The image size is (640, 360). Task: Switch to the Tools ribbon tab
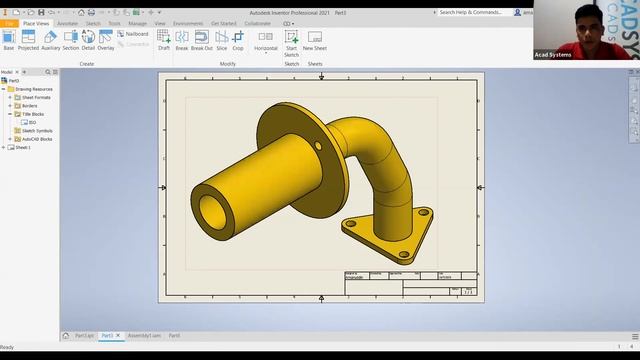(114, 24)
